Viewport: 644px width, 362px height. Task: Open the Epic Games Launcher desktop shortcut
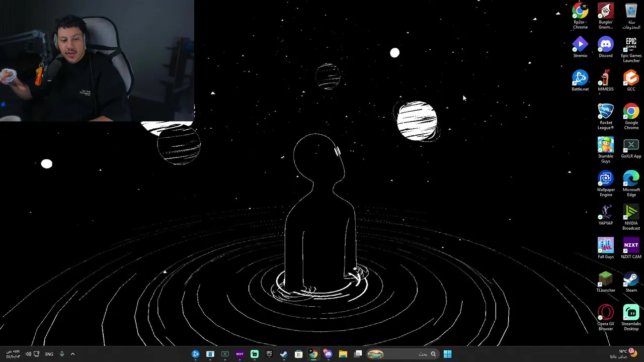[631, 50]
